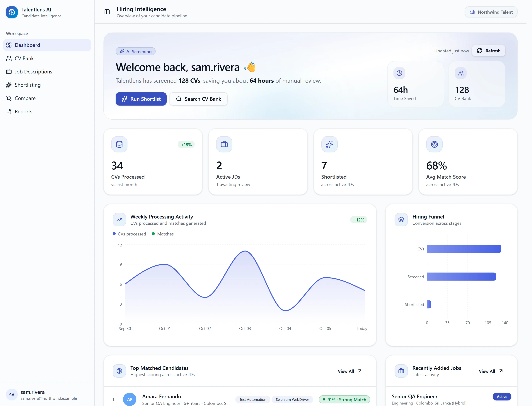The height and width of the screenshot is (406, 532).
Task: Open CV Bank in the sidebar
Action: point(47,58)
